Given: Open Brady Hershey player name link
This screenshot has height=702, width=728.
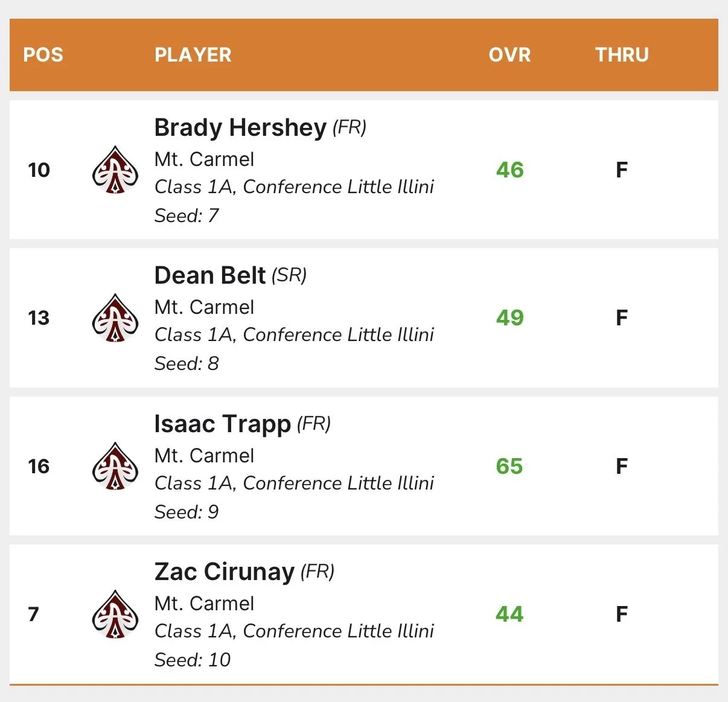Looking at the screenshot, I should 240,128.
